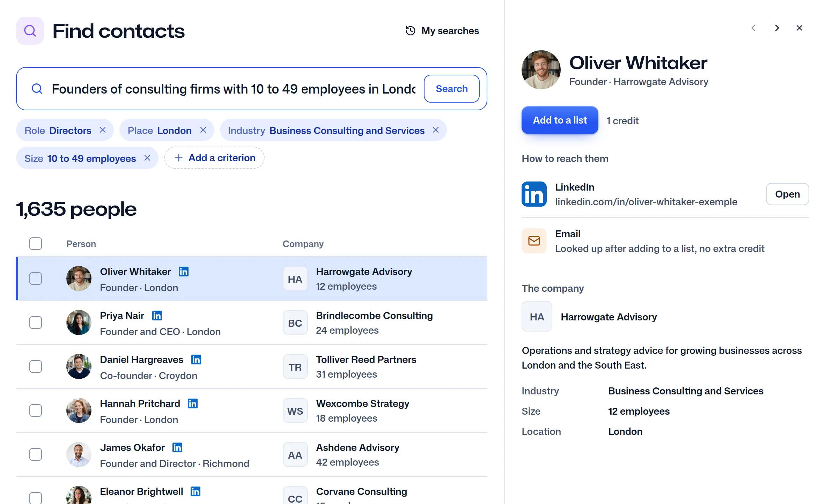The image size is (826, 504).
Task: Click the Search button
Action: [451, 89]
